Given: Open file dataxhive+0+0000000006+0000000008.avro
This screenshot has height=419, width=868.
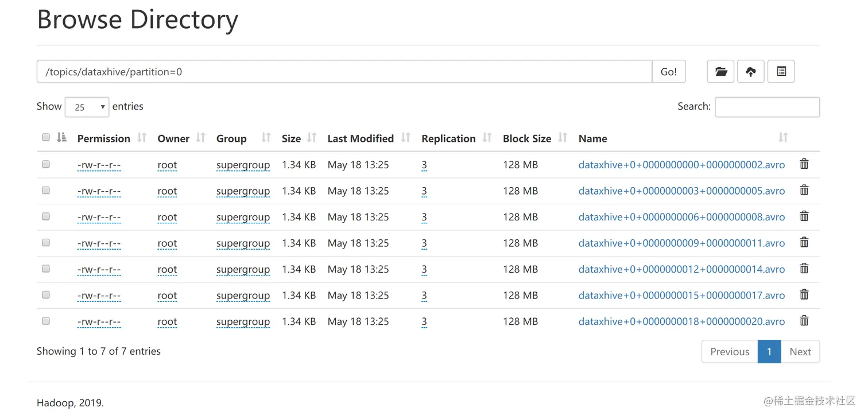Looking at the screenshot, I should coord(681,217).
